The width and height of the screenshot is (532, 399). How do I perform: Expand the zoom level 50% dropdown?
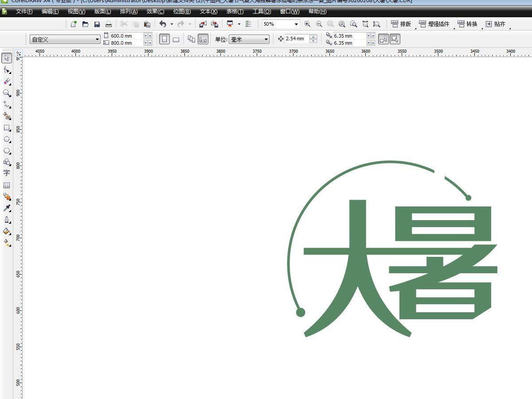[296, 24]
